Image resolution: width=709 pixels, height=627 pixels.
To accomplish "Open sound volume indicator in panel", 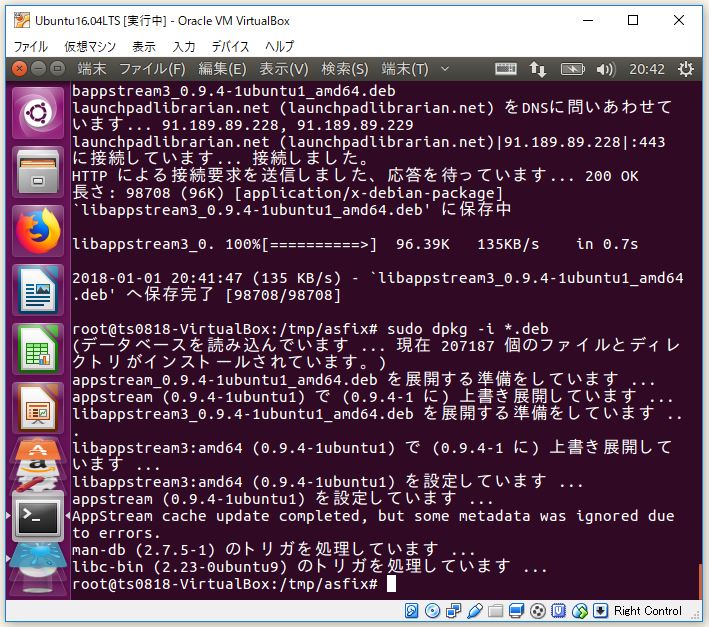I will [x=606, y=69].
